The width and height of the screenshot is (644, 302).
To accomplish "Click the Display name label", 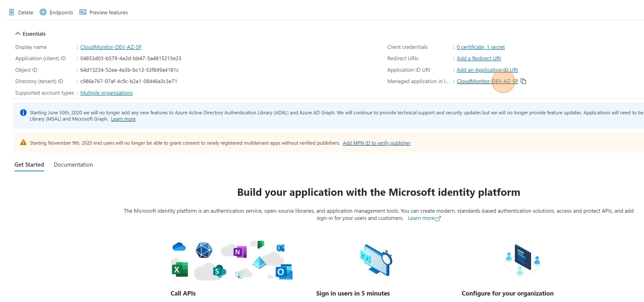I will pyautogui.click(x=31, y=47).
